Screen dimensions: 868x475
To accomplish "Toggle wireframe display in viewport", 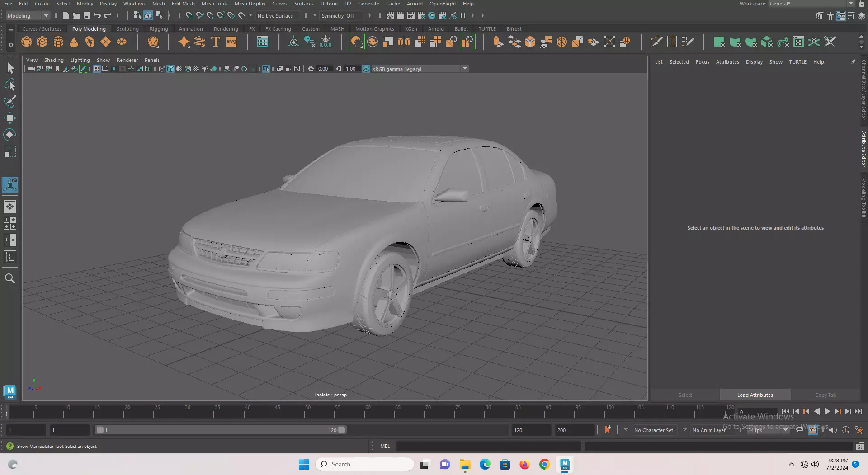I will click(162, 69).
